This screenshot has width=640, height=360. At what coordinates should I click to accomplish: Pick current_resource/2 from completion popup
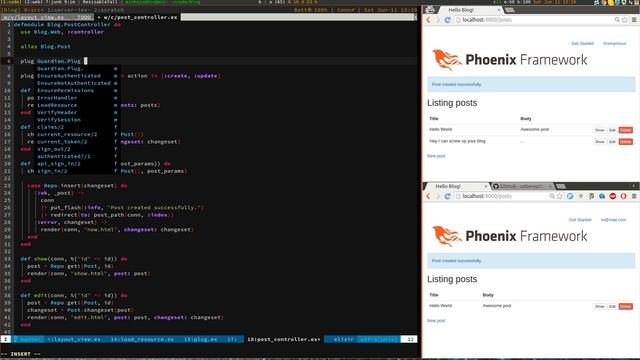(x=77, y=134)
